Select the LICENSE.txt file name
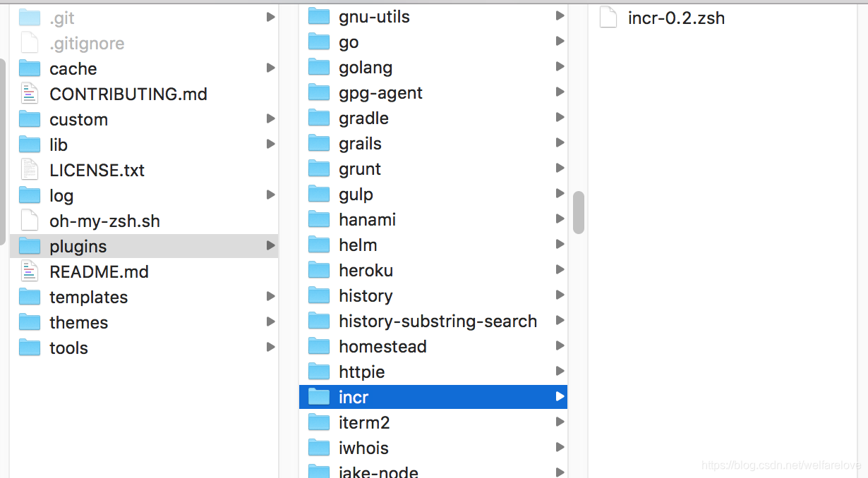The width and height of the screenshot is (868, 478). click(x=97, y=170)
